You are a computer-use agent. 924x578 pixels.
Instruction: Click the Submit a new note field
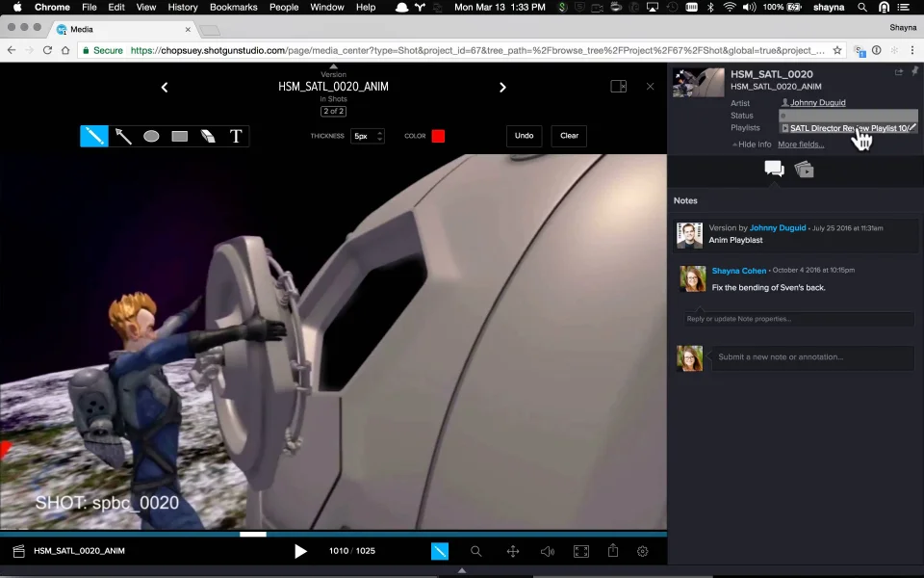[812, 357]
